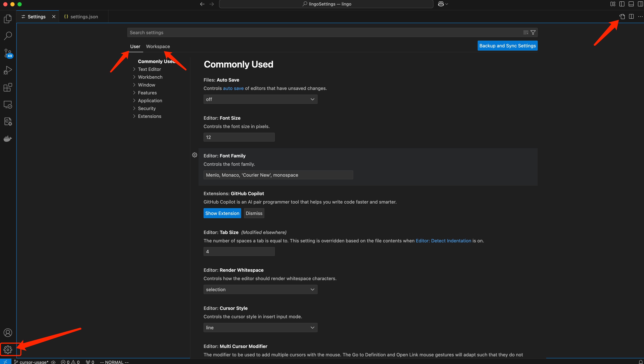Toggle the secondary side bar visibility
Image resolution: width=644 pixels, height=364 pixels.
pos(640,4)
